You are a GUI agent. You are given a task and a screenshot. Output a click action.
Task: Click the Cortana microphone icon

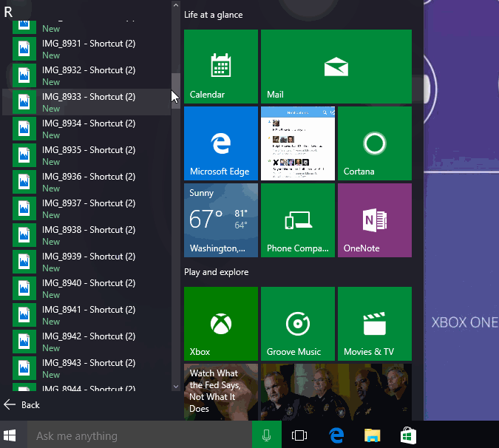click(266, 435)
